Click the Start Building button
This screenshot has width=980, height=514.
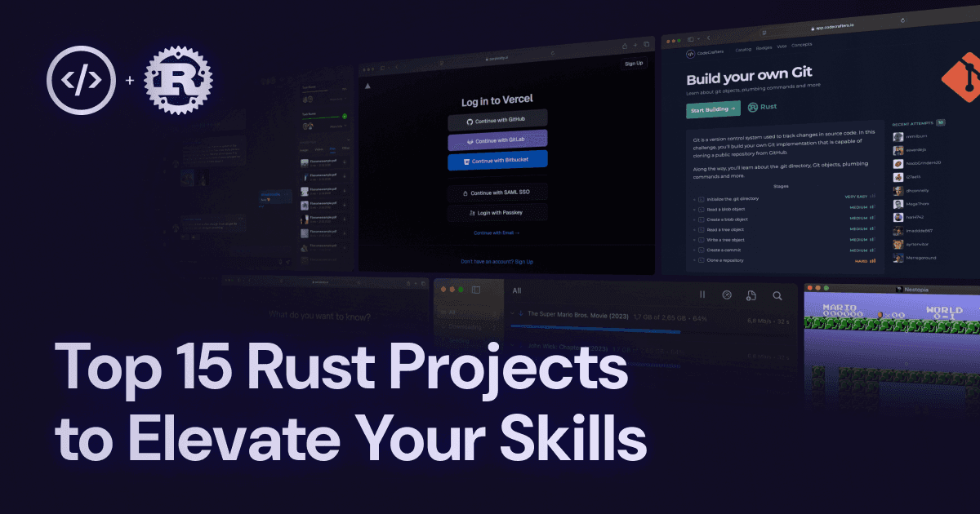click(713, 109)
